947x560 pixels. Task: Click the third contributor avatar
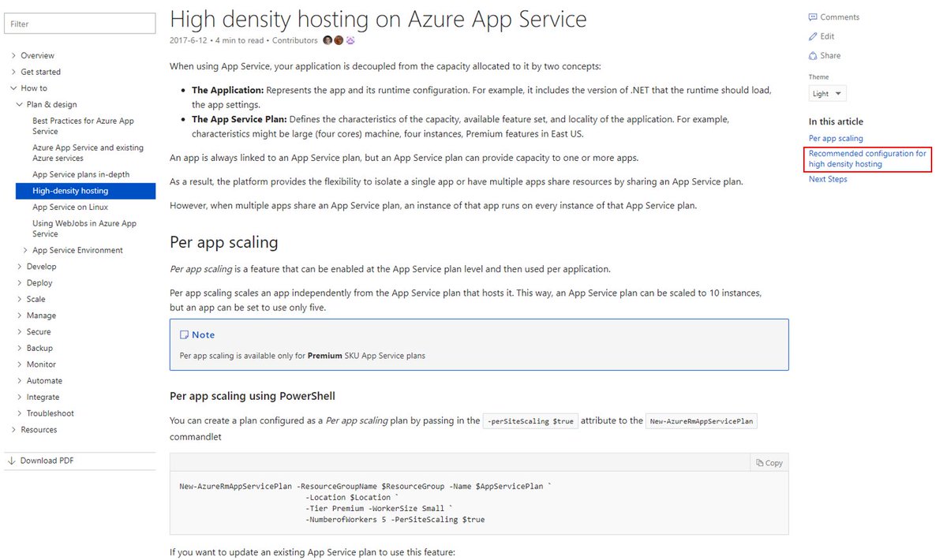pos(350,40)
